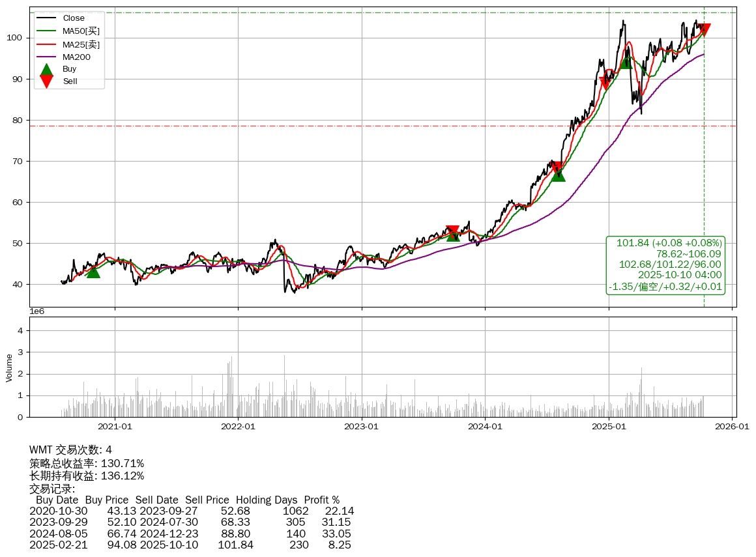Click the 策略总收益率 130.71% text
This screenshot has width=756, height=557.
pyautogui.click(x=87, y=463)
